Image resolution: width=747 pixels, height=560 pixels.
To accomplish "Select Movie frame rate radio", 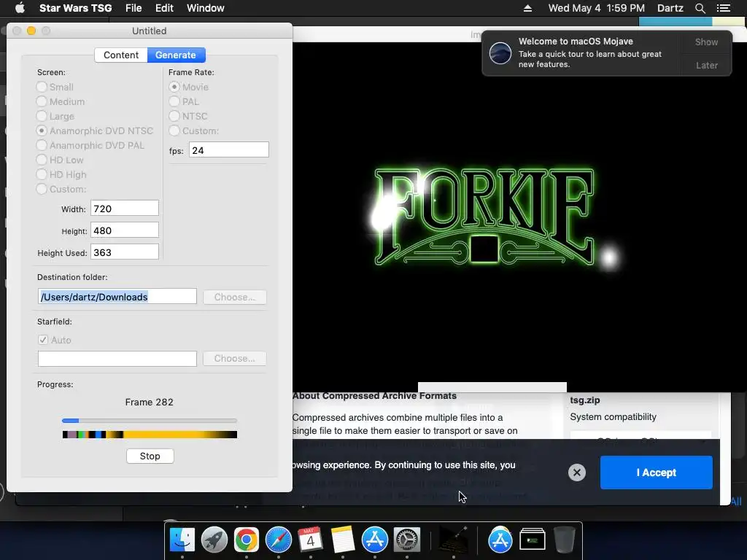I will pos(174,87).
